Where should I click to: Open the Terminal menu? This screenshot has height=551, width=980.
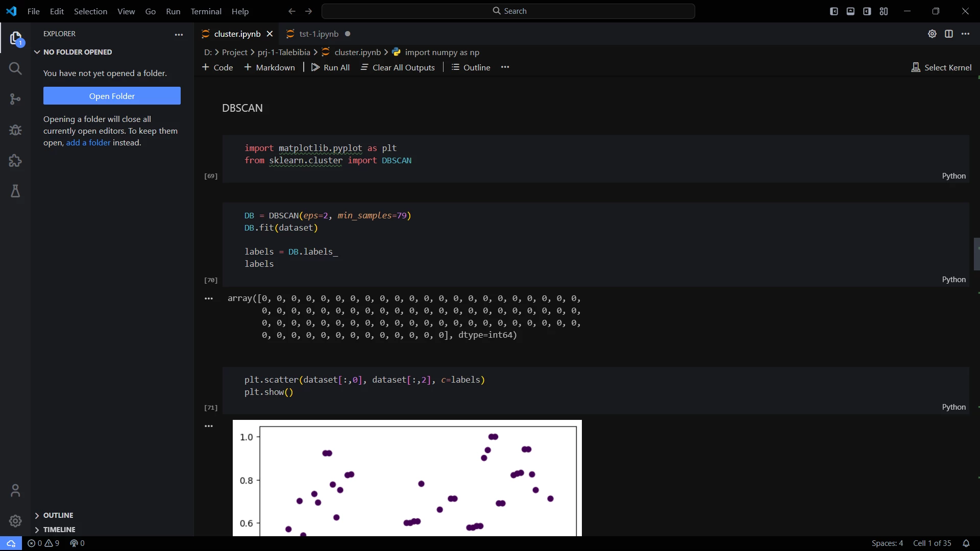click(206, 11)
